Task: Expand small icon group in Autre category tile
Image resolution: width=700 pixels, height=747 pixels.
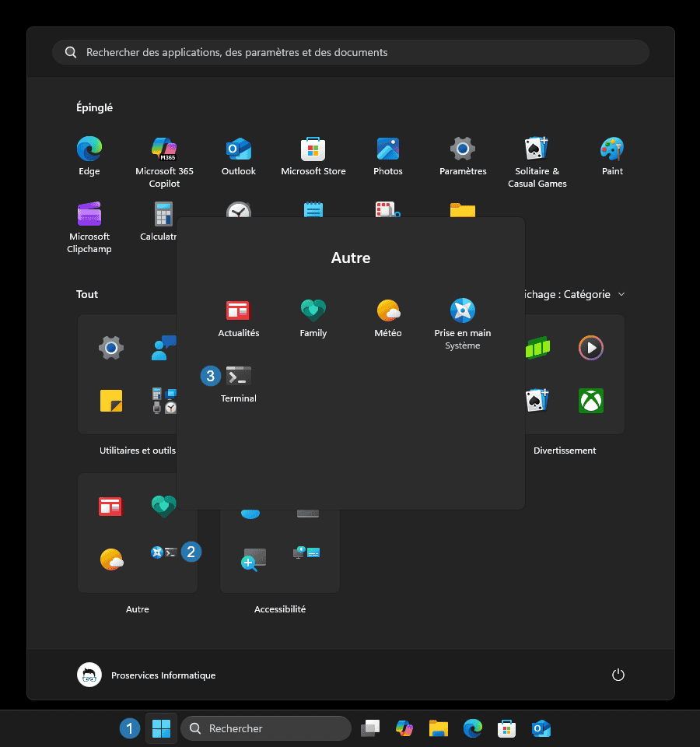Action: click(x=164, y=552)
